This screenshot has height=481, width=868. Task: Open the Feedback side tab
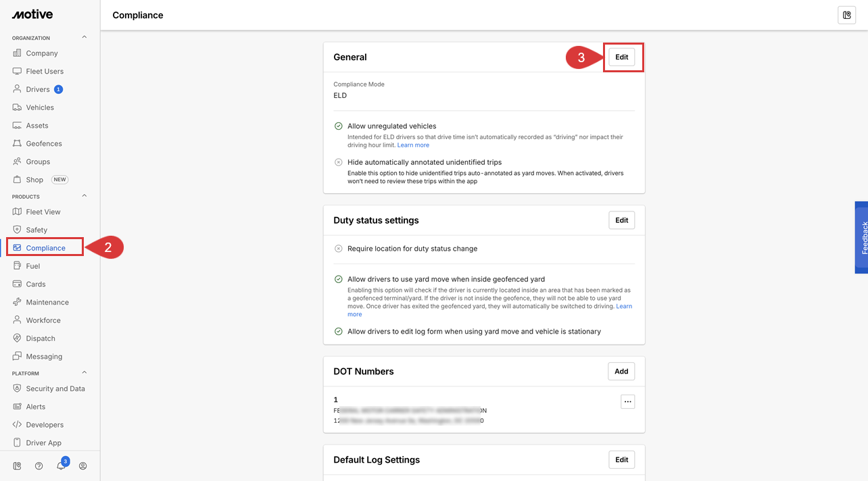(861, 237)
